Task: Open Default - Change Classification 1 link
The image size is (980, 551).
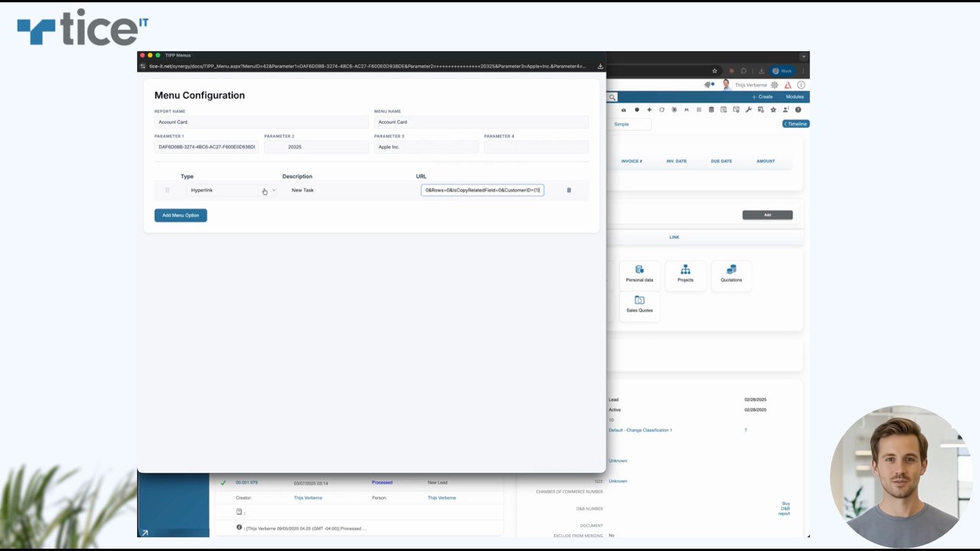Action: [x=640, y=430]
